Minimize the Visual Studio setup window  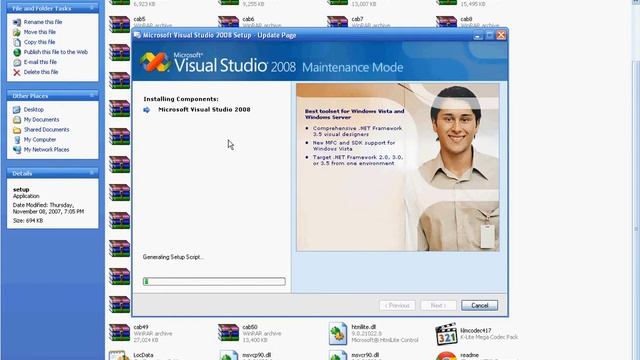pos(478,36)
